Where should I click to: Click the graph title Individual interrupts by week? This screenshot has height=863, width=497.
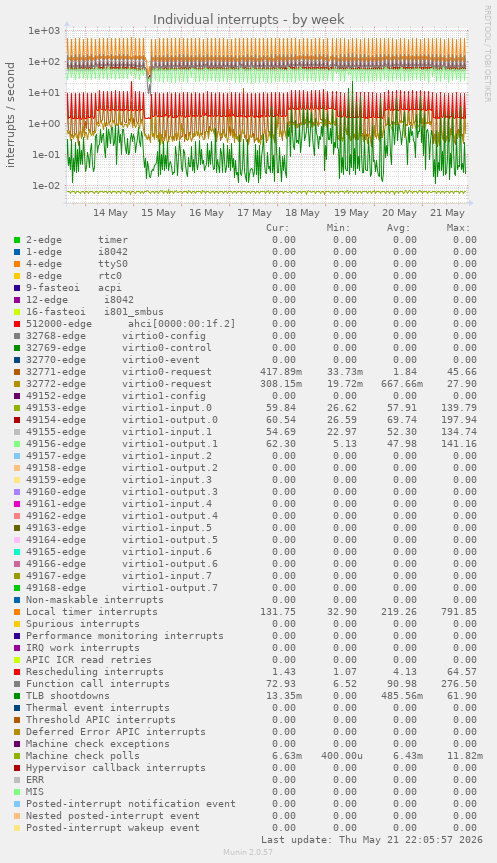click(x=249, y=19)
